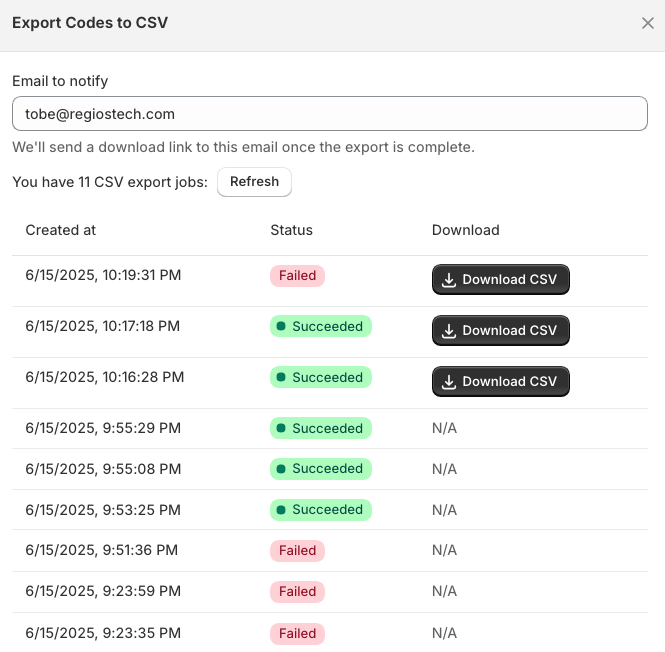Click the Succeeded badge for 9:55:08 PM

(321, 469)
